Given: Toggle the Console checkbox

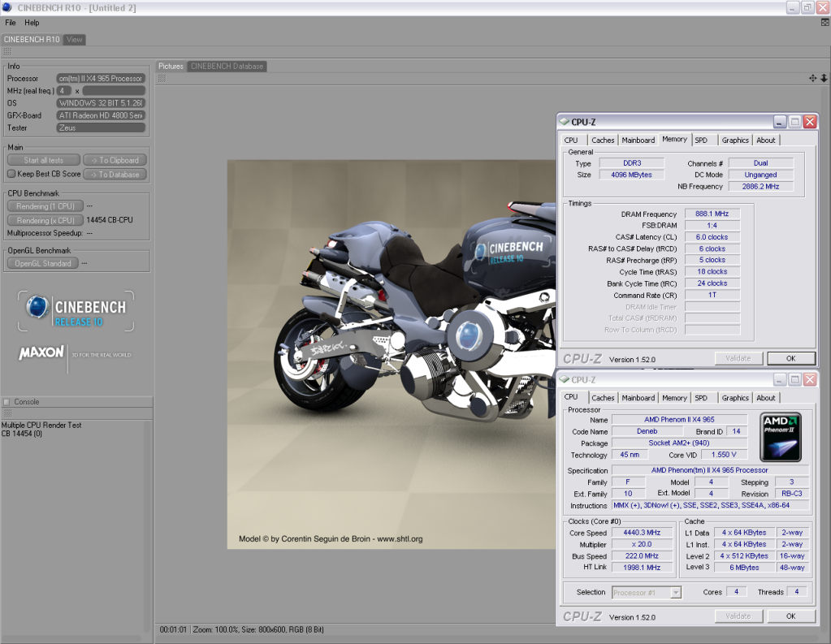Looking at the screenshot, I should pos(6,402).
